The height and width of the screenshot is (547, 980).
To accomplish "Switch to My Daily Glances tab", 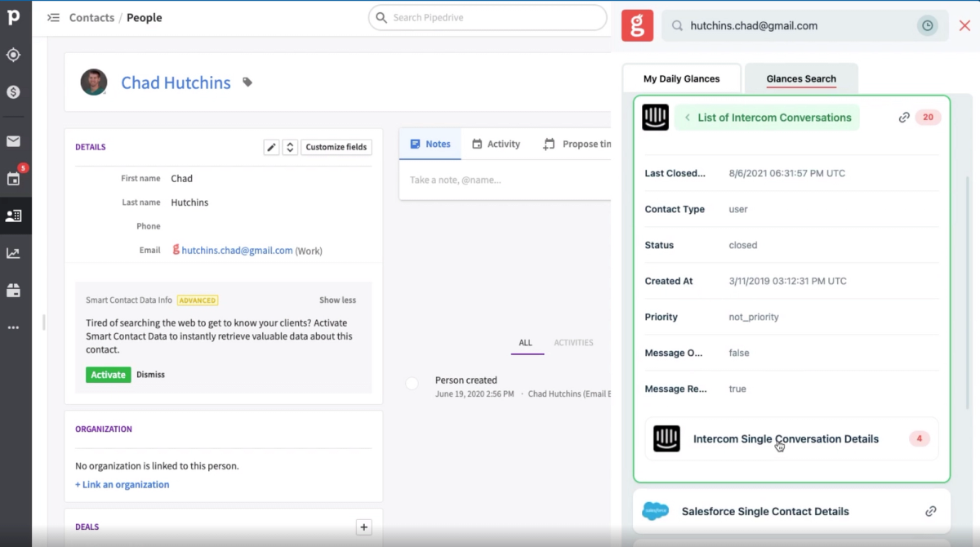I will coord(682,79).
